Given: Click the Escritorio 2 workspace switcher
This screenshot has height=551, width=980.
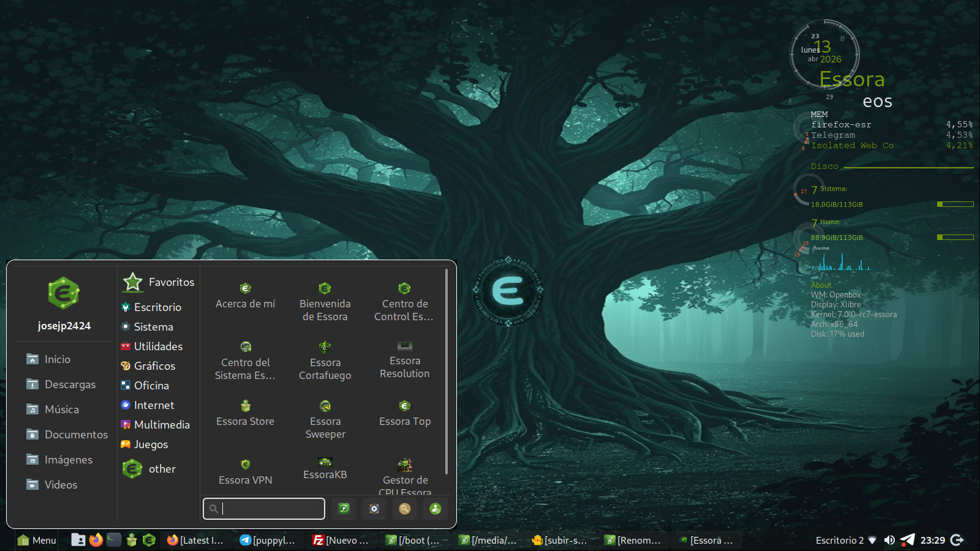Looking at the screenshot, I should [x=839, y=540].
